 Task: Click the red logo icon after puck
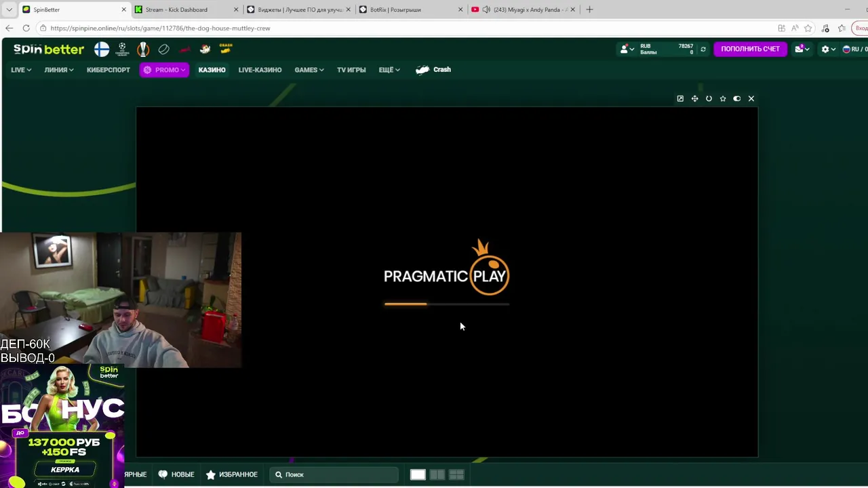tap(184, 49)
